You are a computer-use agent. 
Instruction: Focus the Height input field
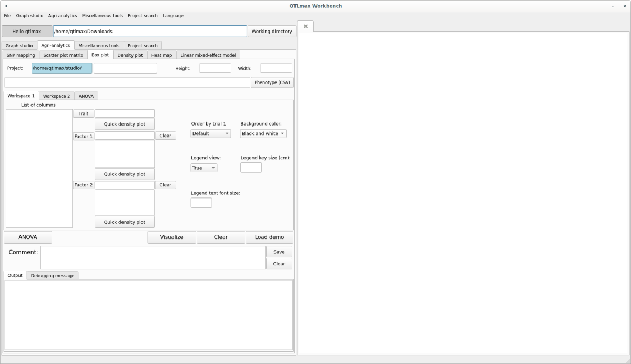point(215,68)
